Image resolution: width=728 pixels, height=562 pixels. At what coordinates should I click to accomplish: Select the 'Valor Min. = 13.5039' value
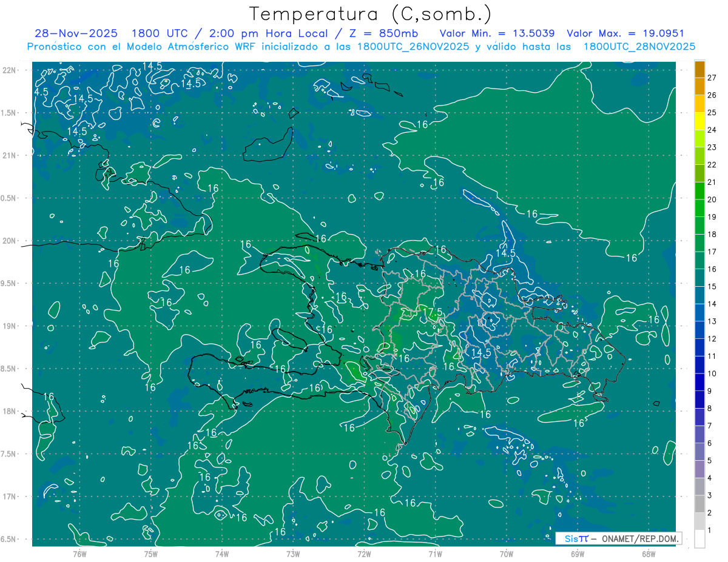click(497, 33)
